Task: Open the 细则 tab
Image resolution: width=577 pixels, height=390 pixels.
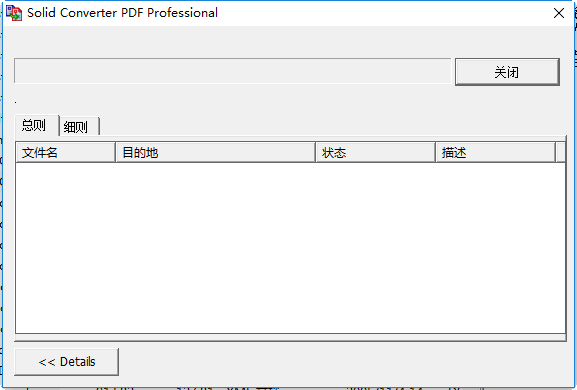Action: tap(79, 127)
